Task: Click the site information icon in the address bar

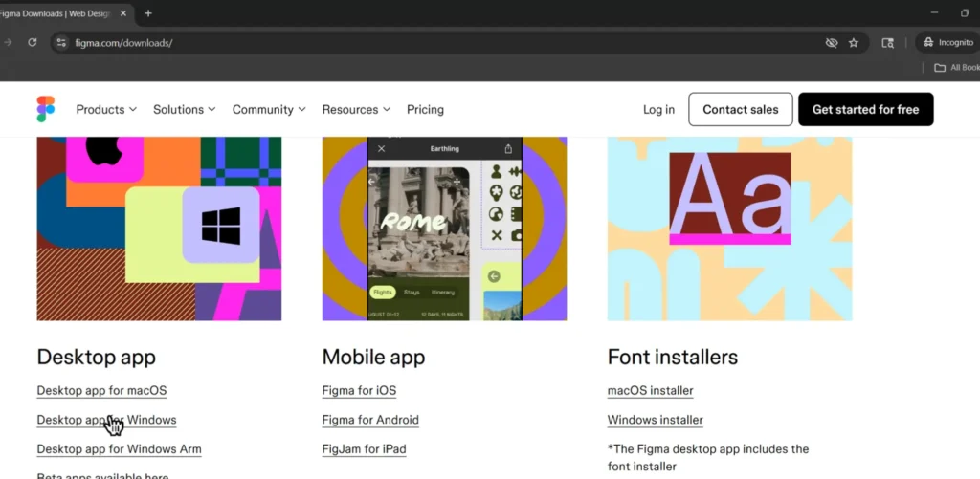Action: coord(61,43)
